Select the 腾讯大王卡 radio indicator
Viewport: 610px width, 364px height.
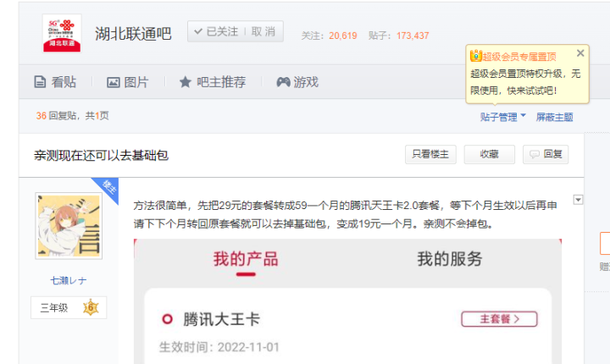click(x=167, y=319)
